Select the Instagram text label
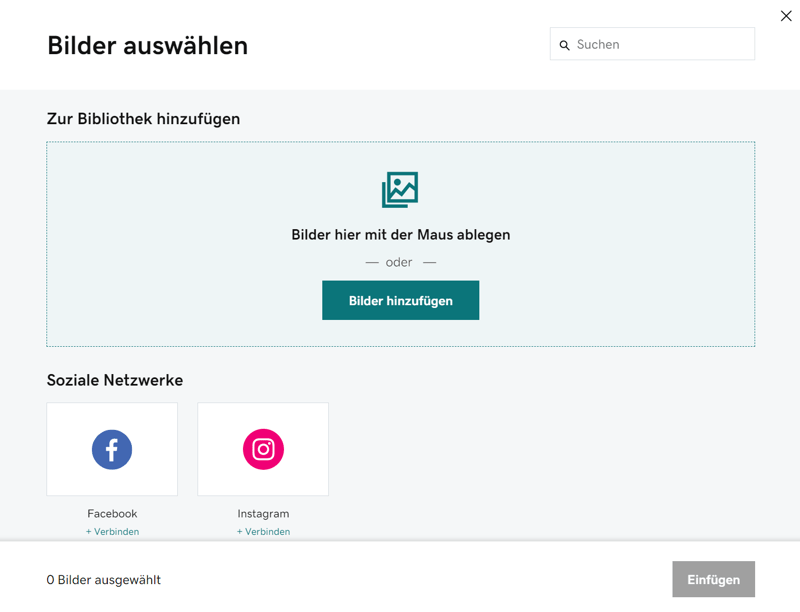 [263, 513]
